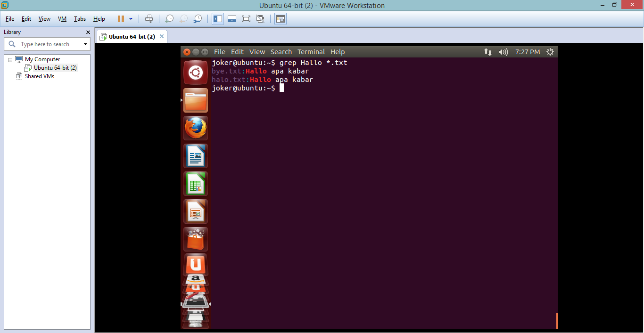Open the Files manager in launcher

coord(196,100)
